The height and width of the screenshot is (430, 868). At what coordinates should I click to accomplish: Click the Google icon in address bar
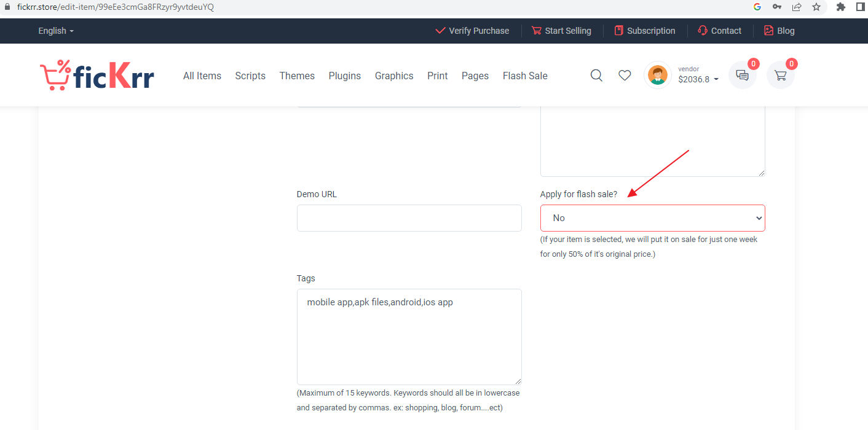coord(757,7)
